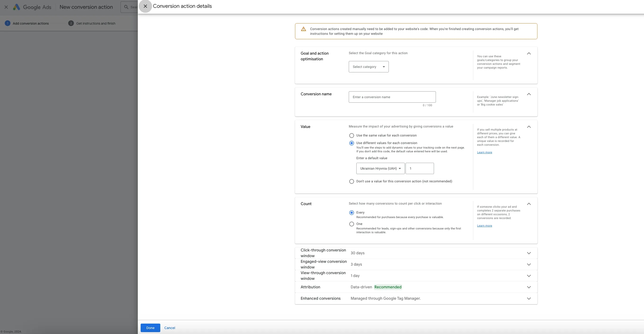
Task: Select One count option
Action: click(x=352, y=224)
